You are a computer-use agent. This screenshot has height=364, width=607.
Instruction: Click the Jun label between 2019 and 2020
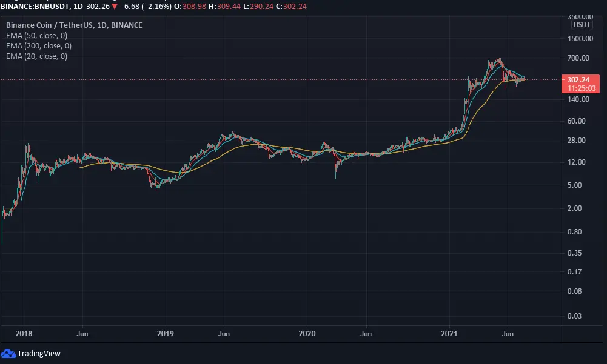click(x=224, y=334)
